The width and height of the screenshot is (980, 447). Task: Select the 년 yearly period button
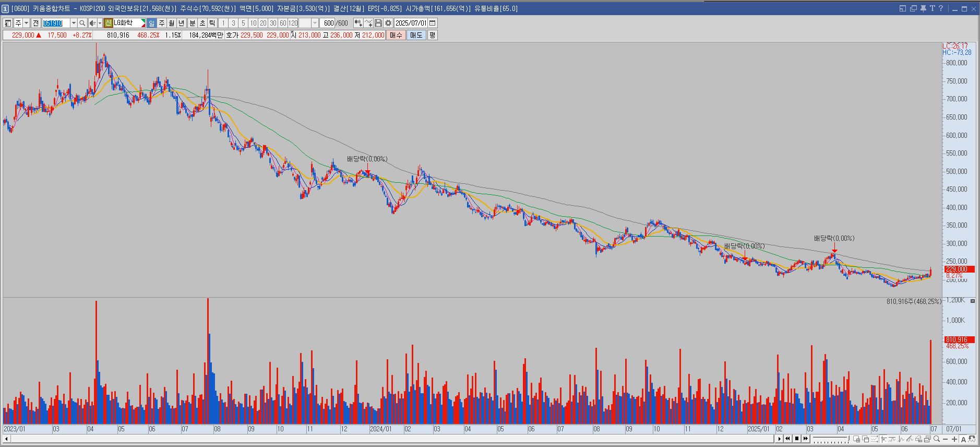[x=182, y=23]
